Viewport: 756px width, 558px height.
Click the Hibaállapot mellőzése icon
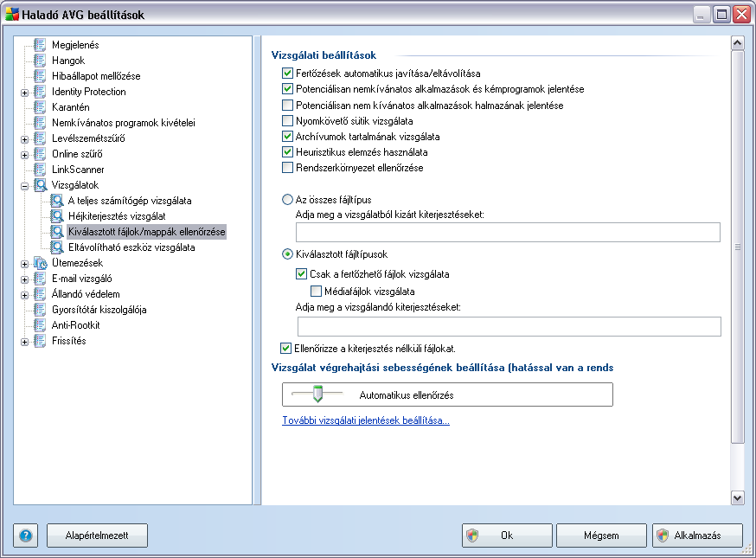[40, 76]
